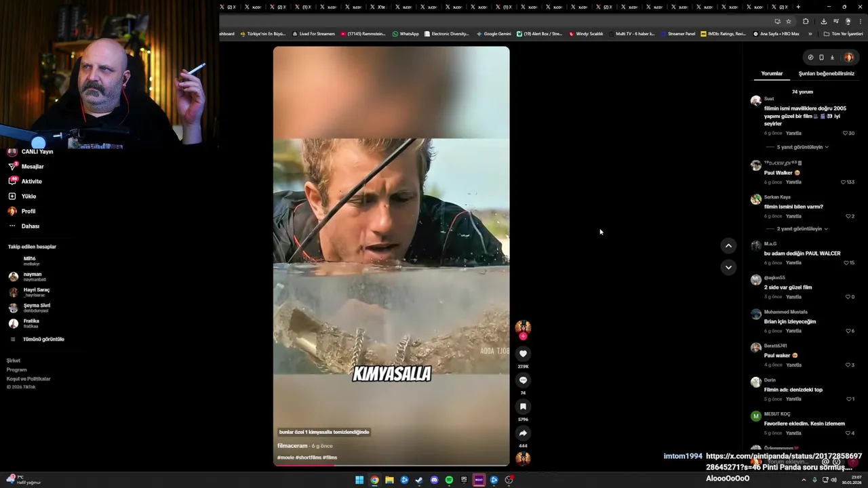Click the compass icon in top-right pill

tap(810, 58)
